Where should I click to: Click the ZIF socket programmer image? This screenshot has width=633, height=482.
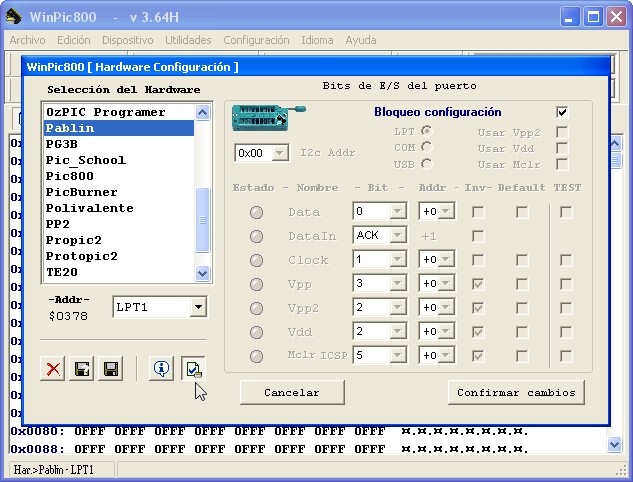tap(262, 118)
